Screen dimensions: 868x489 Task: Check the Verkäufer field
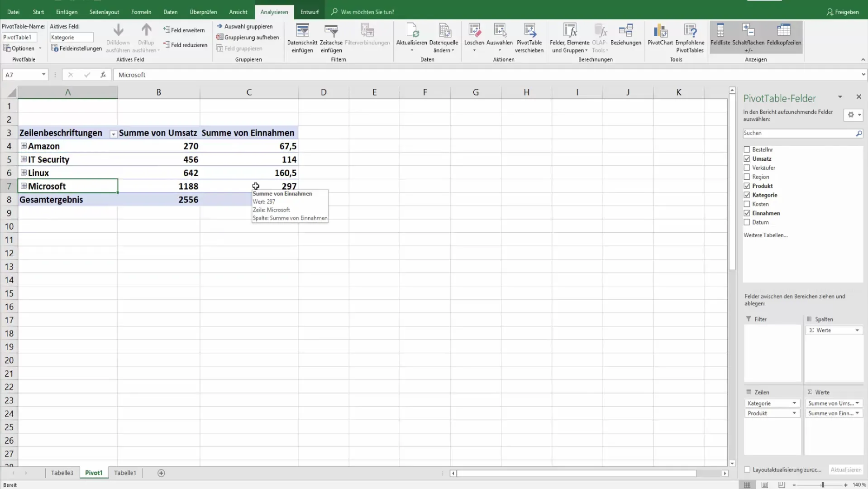pos(747,168)
